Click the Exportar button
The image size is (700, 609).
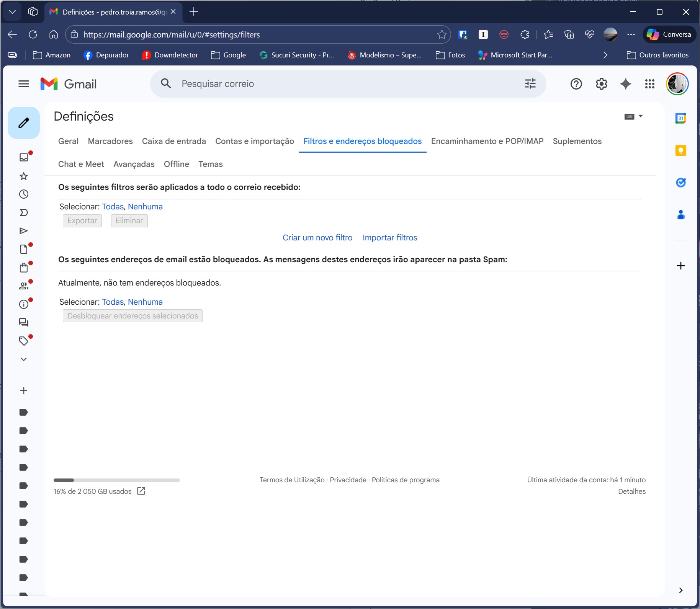[82, 220]
